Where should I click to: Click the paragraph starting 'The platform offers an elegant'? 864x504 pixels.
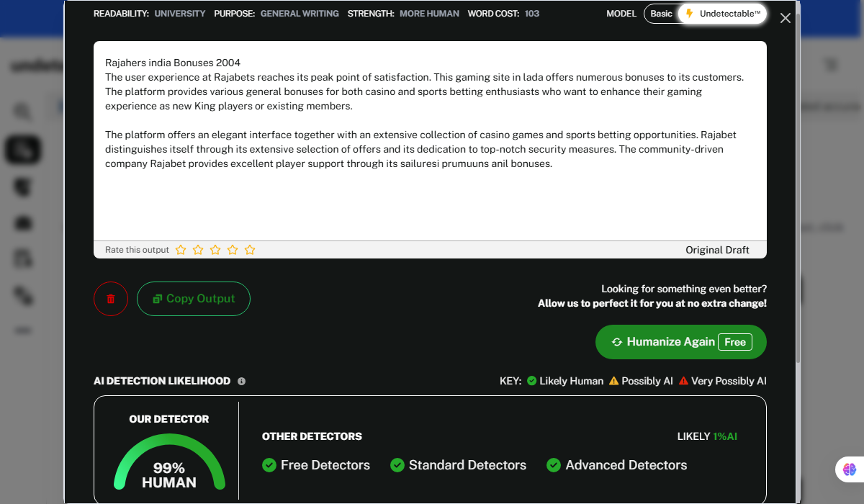(420, 149)
